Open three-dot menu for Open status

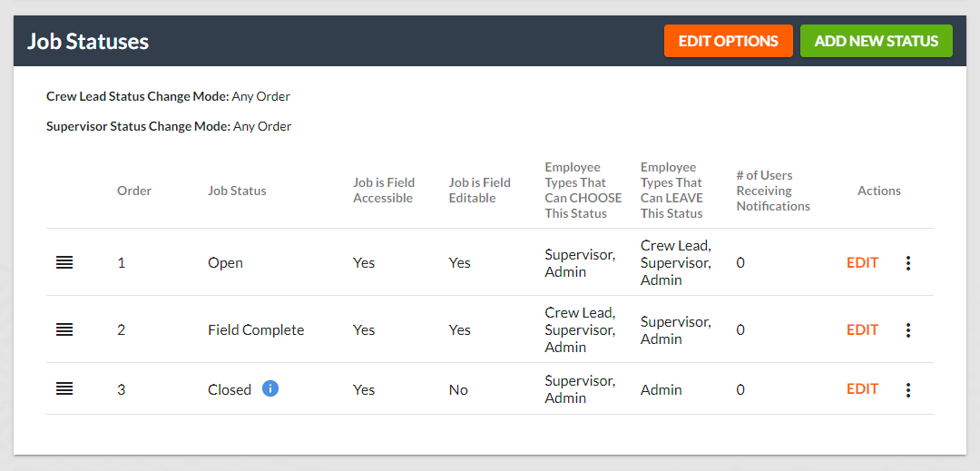907,263
